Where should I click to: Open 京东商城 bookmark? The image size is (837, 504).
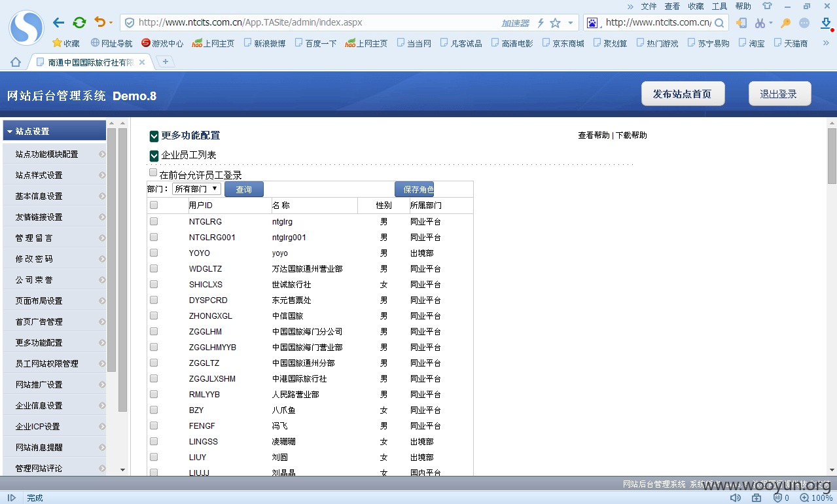click(563, 43)
